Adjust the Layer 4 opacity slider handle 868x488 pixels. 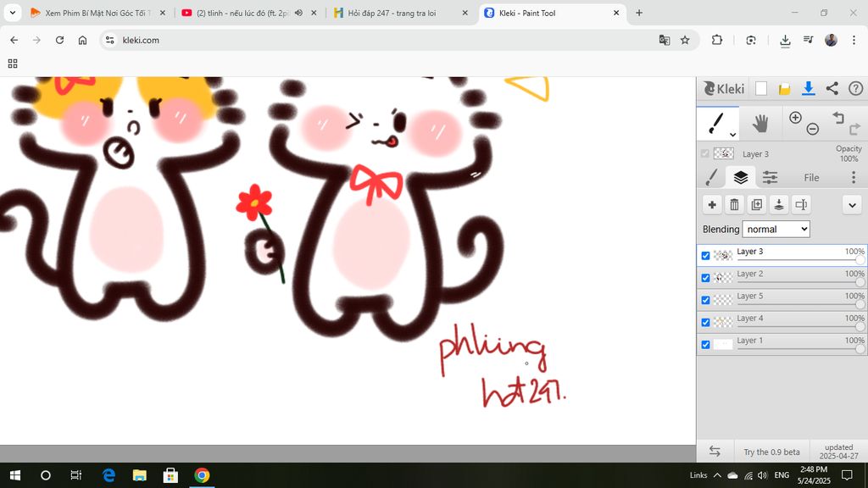pyautogui.click(x=860, y=327)
